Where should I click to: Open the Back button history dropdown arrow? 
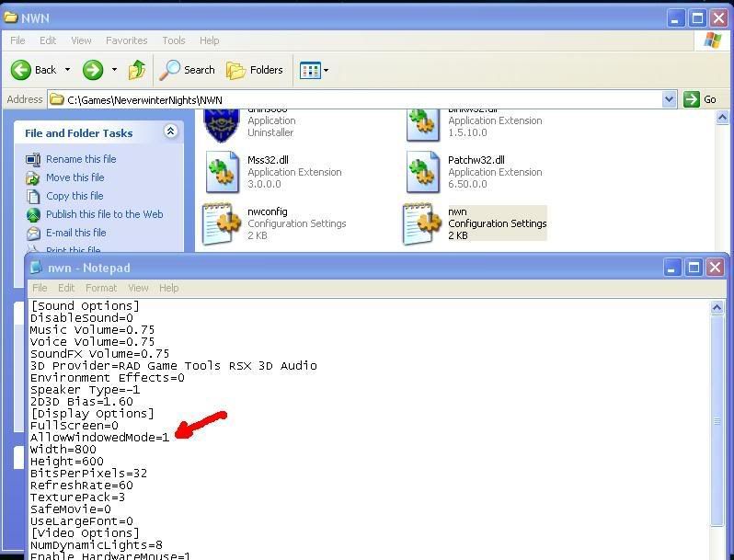coord(67,70)
